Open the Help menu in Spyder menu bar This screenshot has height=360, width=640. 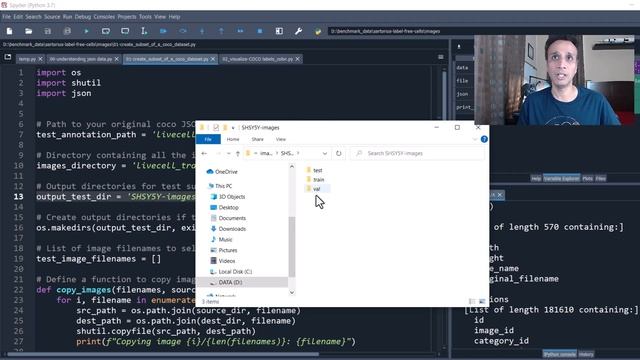[x=174, y=17]
